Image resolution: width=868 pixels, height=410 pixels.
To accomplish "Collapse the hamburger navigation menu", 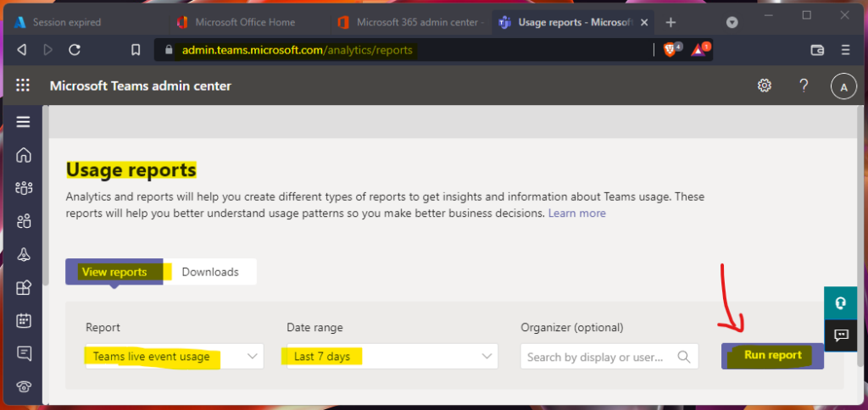I will pos(23,122).
